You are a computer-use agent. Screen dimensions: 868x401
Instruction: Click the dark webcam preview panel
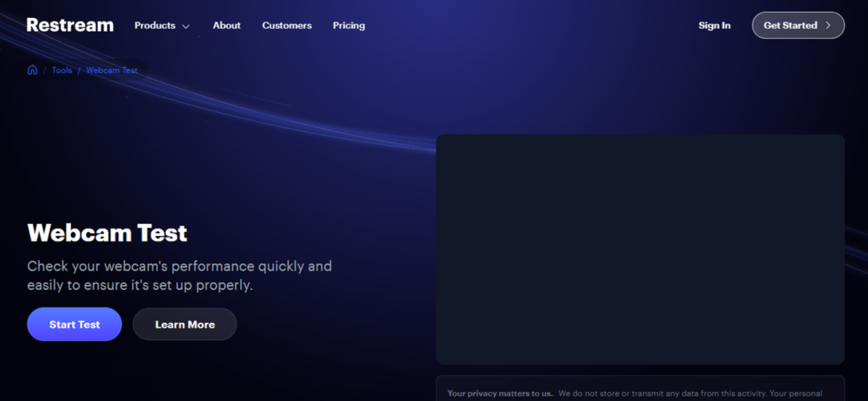pyautogui.click(x=640, y=249)
